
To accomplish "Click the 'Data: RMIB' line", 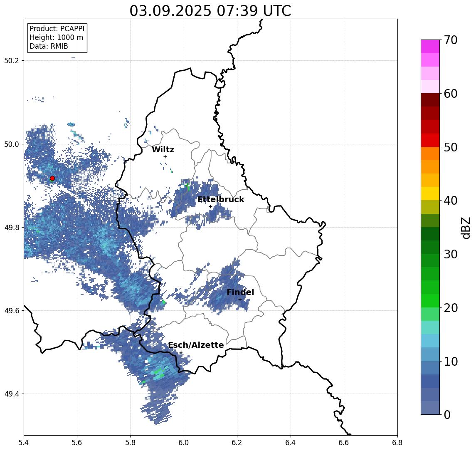I will [49, 46].
